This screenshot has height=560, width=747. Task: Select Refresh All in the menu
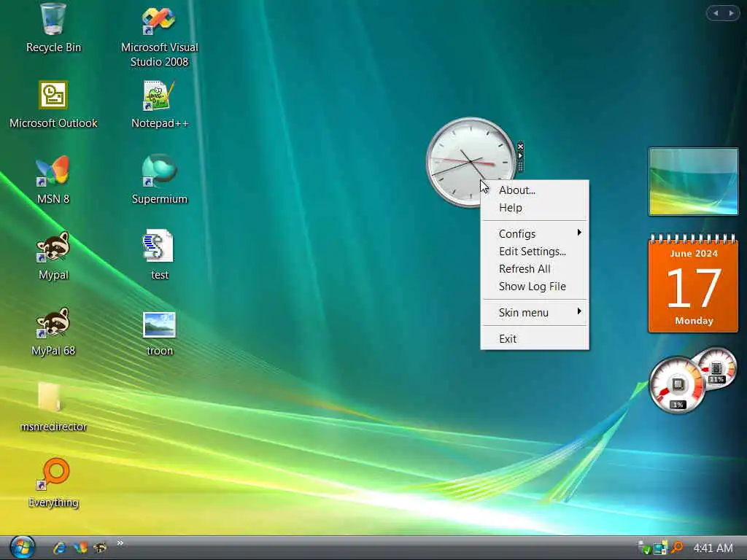[x=535, y=269]
